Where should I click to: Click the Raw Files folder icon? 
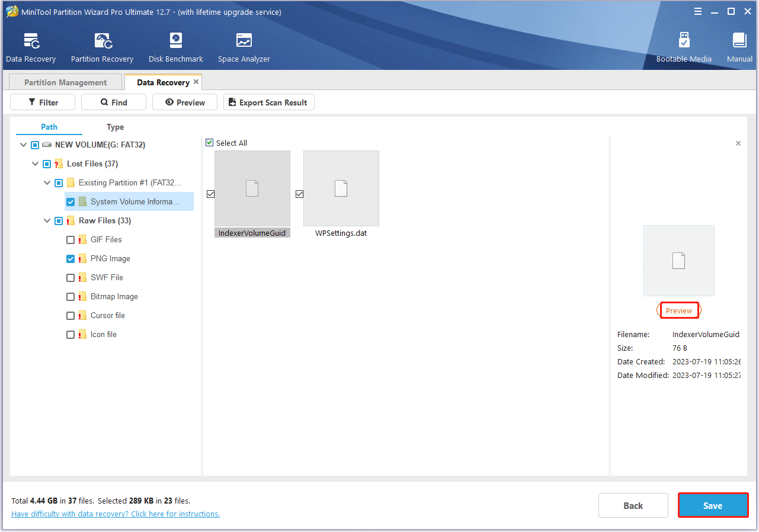click(71, 220)
